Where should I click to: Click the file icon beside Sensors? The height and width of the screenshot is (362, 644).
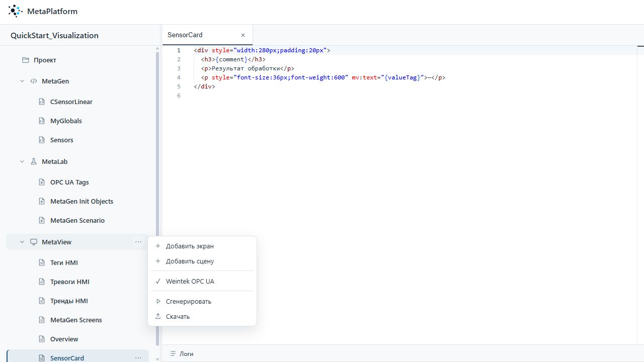click(x=42, y=140)
